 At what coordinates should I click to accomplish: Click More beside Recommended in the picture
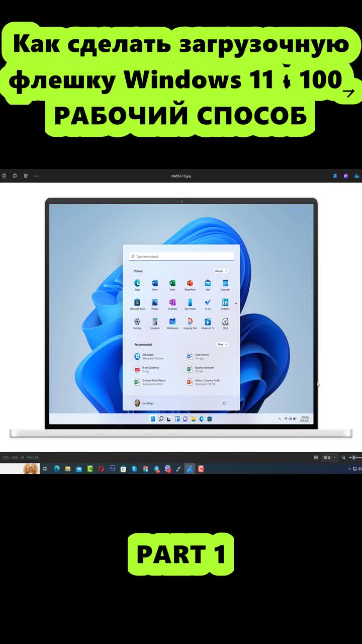222,344
